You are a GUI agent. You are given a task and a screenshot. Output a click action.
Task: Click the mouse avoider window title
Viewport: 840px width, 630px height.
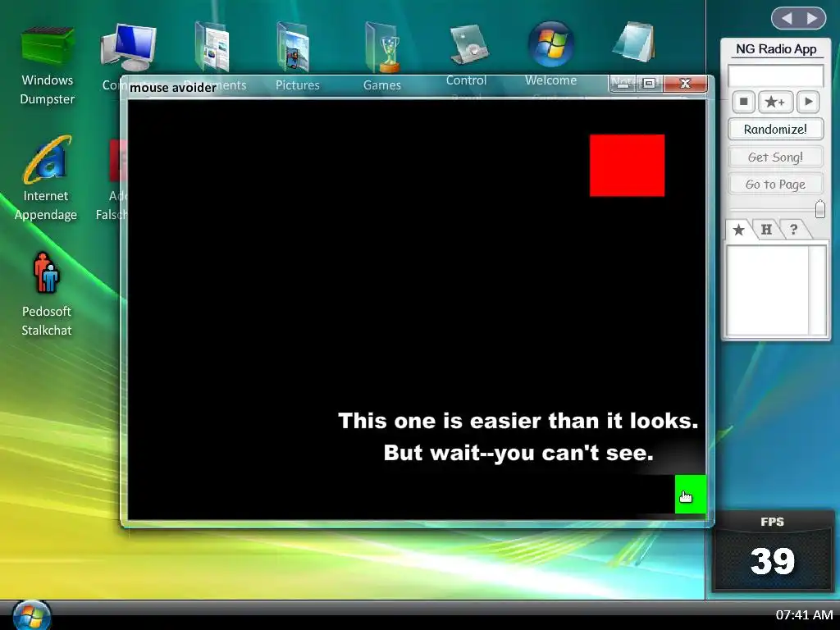pyautogui.click(x=172, y=87)
